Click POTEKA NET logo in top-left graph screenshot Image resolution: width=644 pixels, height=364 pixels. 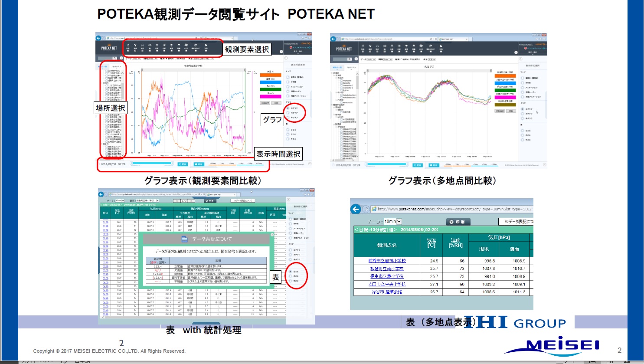click(x=109, y=47)
